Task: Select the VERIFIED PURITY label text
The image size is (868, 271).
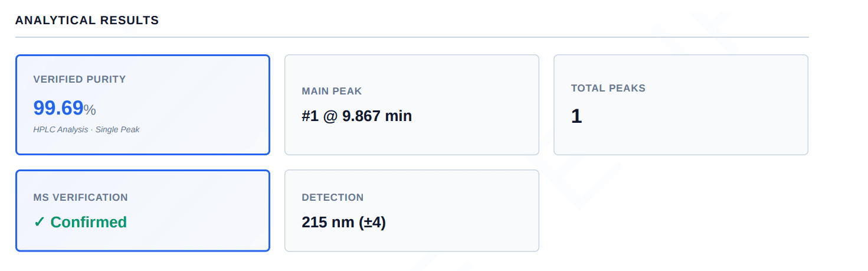Action: pyautogui.click(x=80, y=79)
